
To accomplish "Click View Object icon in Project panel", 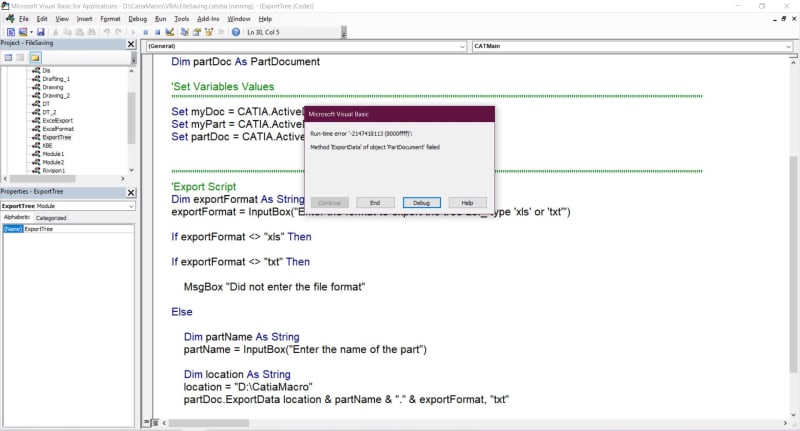I will click(x=20, y=58).
